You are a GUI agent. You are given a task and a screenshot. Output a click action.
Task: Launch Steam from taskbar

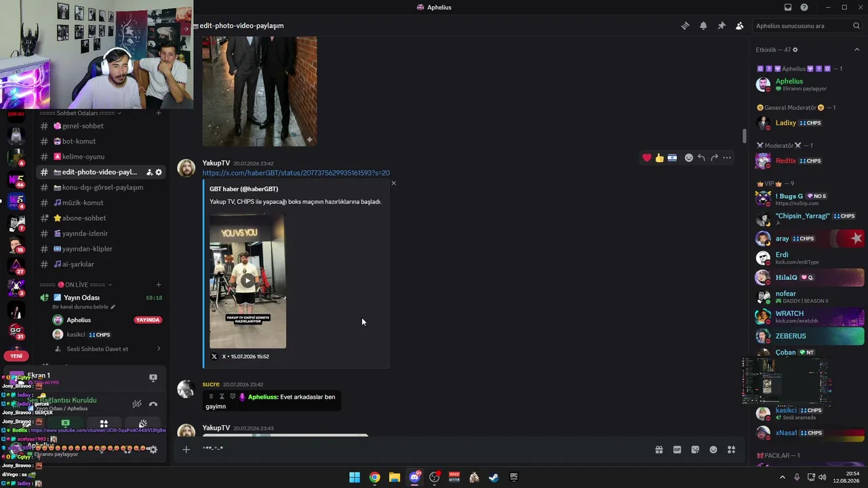point(494,478)
